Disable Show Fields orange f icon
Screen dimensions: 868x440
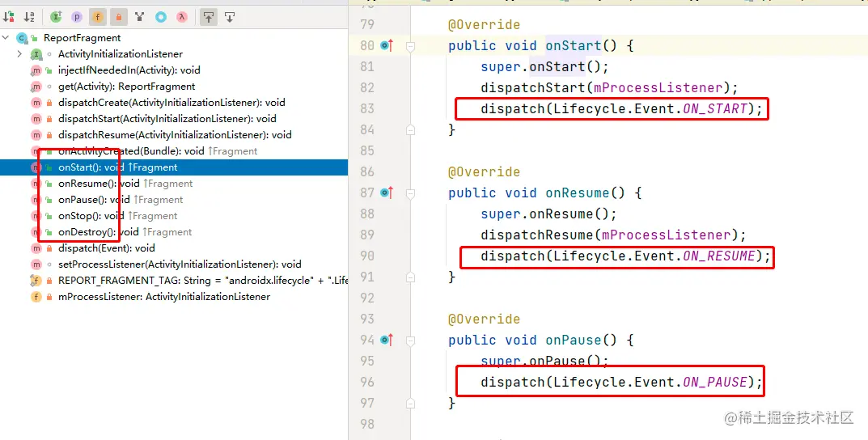pos(97,17)
